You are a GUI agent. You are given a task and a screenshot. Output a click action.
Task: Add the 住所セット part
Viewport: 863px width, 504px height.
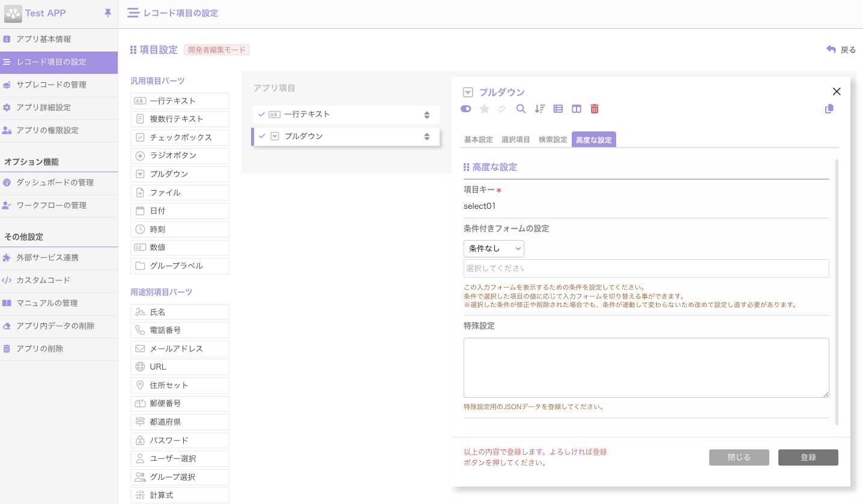(x=180, y=385)
